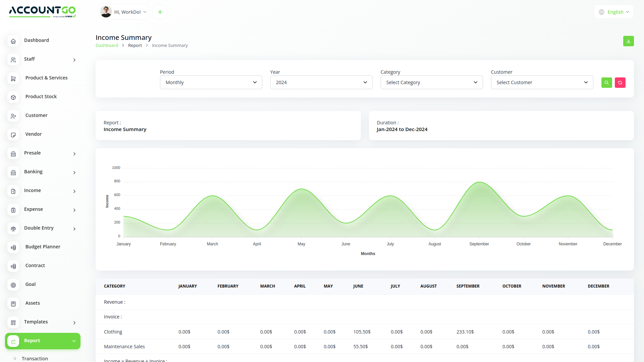Image resolution: width=644 pixels, height=362 pixels.
Task: Click the globe icon next to English
Action: pyautogui.click(x=601, y=12)
